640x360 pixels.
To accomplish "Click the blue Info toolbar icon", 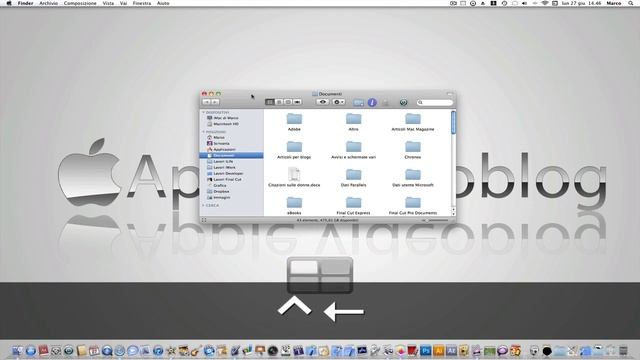I will coord(372,102).
